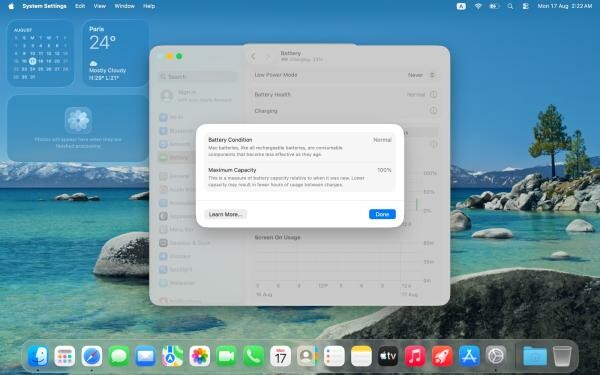Click the Normal battery condition value
The height and width of the screenshot is (375, 600).
(382, 140)
